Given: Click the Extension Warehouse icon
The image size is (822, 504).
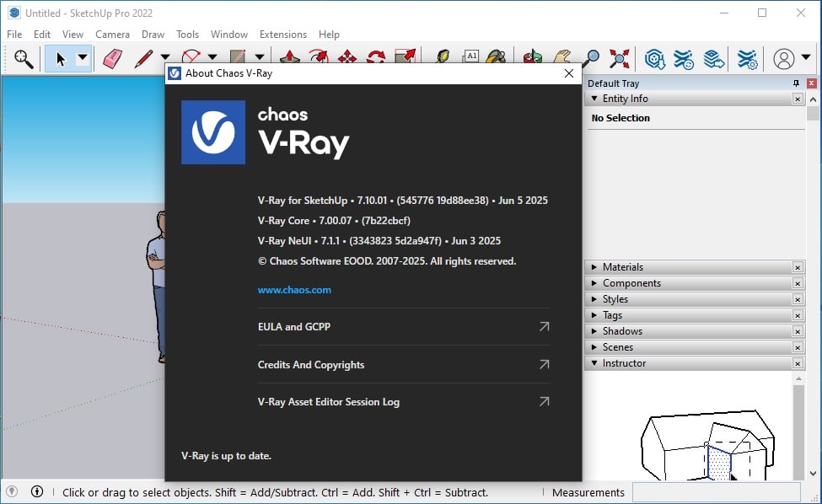Looking at the screenshot, I should pyautogui.click(x=684, y=59).
